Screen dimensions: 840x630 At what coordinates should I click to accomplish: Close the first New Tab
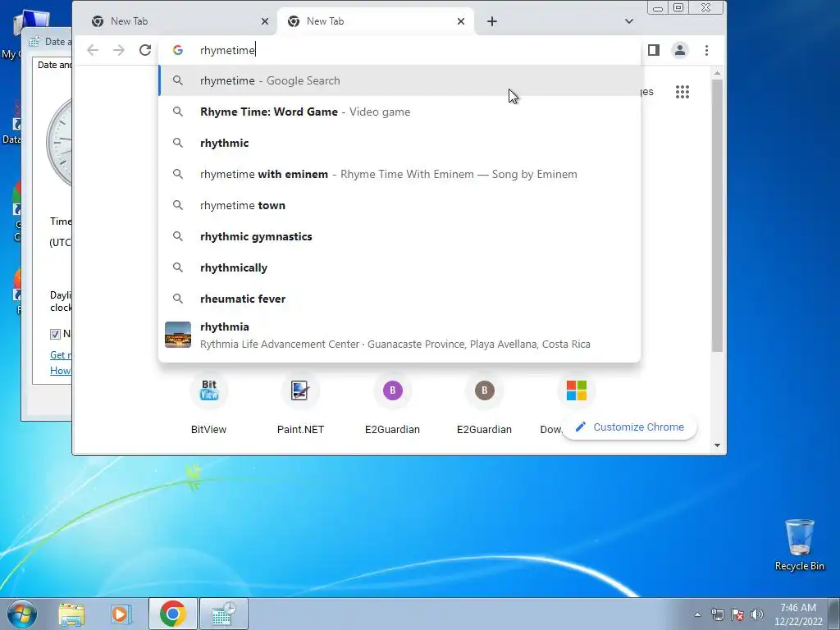[265, 21]
